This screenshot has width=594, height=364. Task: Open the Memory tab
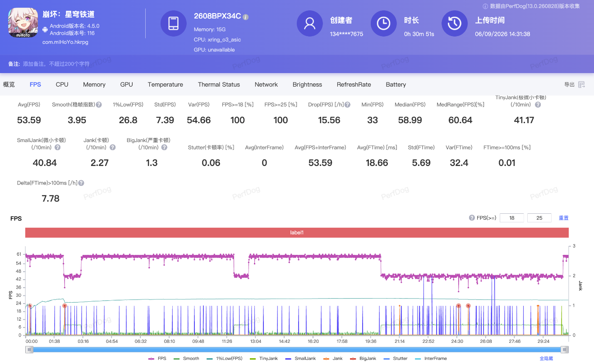[x=94, y=84]
